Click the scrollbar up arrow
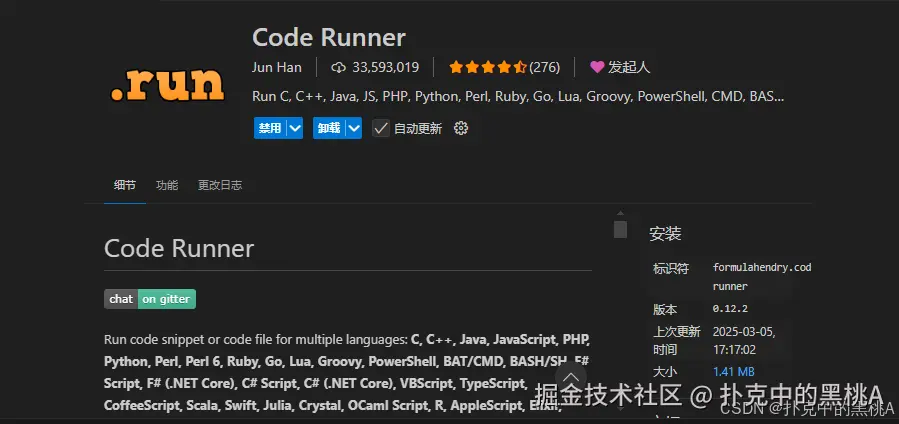 (620, 213)
